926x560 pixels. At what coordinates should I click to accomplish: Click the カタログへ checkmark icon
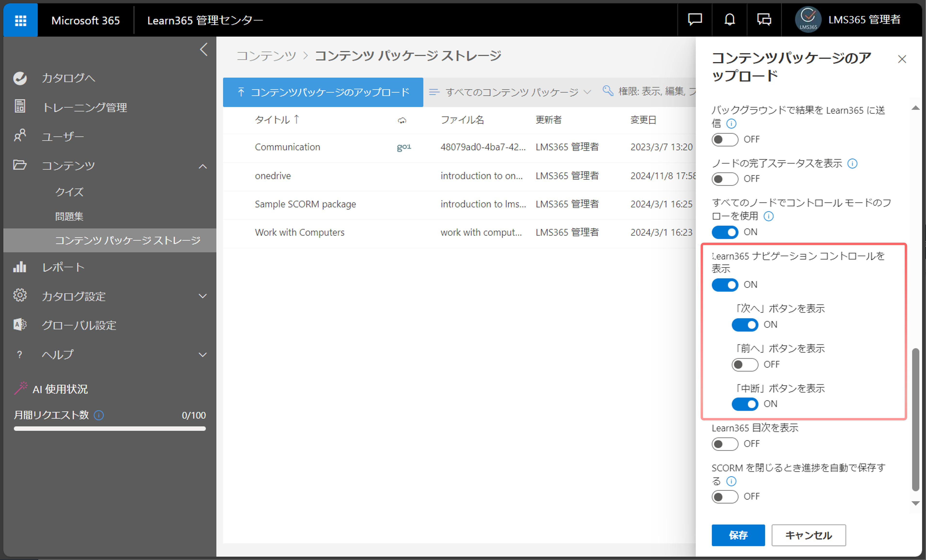20,78
